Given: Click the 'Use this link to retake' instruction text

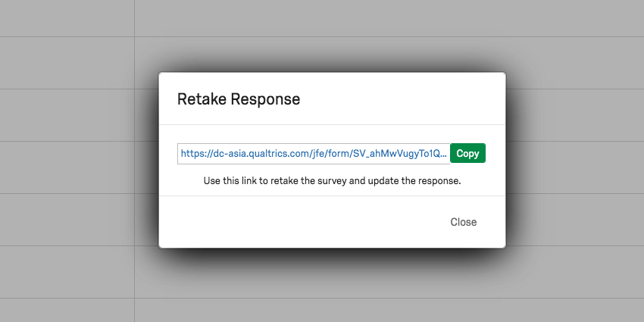Looking at the screenshot, I should 333,181.
